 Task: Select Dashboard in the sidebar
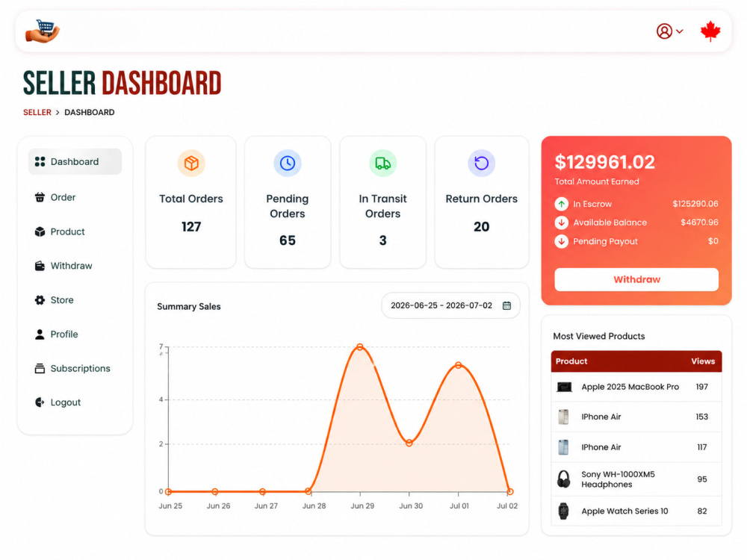pos(75,161)
